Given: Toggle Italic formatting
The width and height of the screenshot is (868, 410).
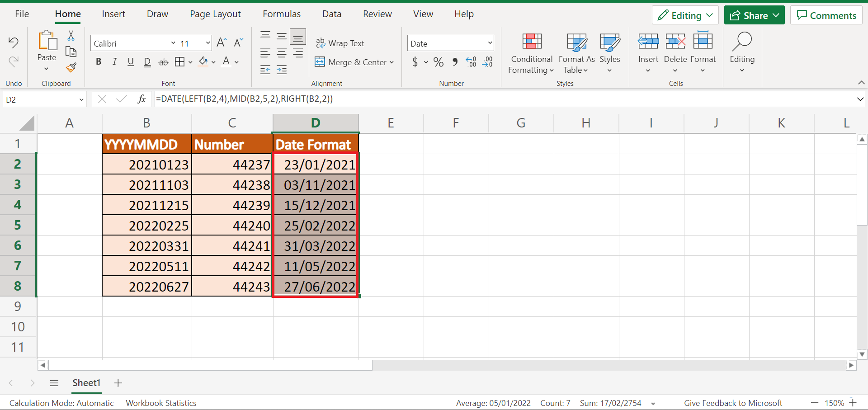Looking at the screenshot, I should point(115,62).
